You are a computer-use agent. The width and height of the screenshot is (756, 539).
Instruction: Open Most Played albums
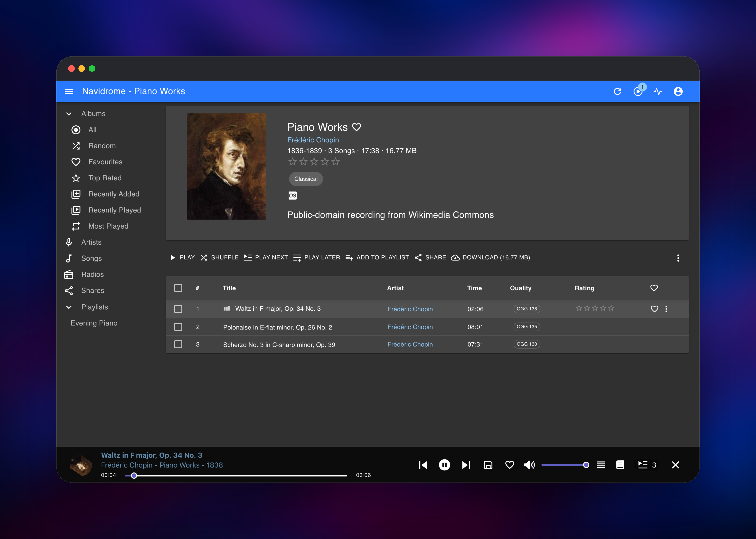click(x=110, y=226)
